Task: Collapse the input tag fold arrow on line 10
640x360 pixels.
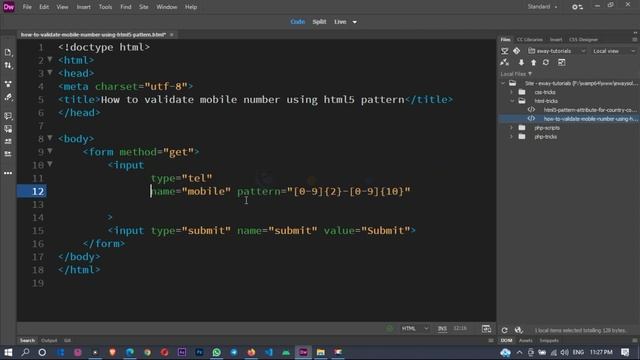Action: 50,164
